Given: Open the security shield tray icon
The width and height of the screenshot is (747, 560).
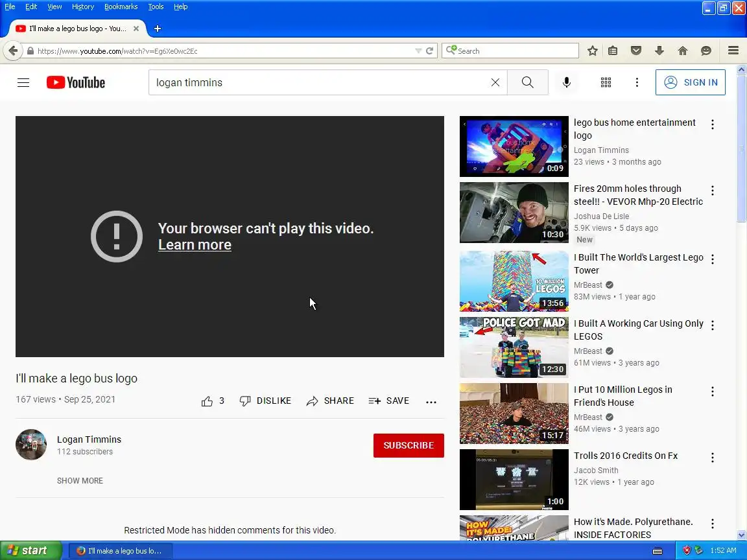Looking at the screenshot, I should coord(687,550).
